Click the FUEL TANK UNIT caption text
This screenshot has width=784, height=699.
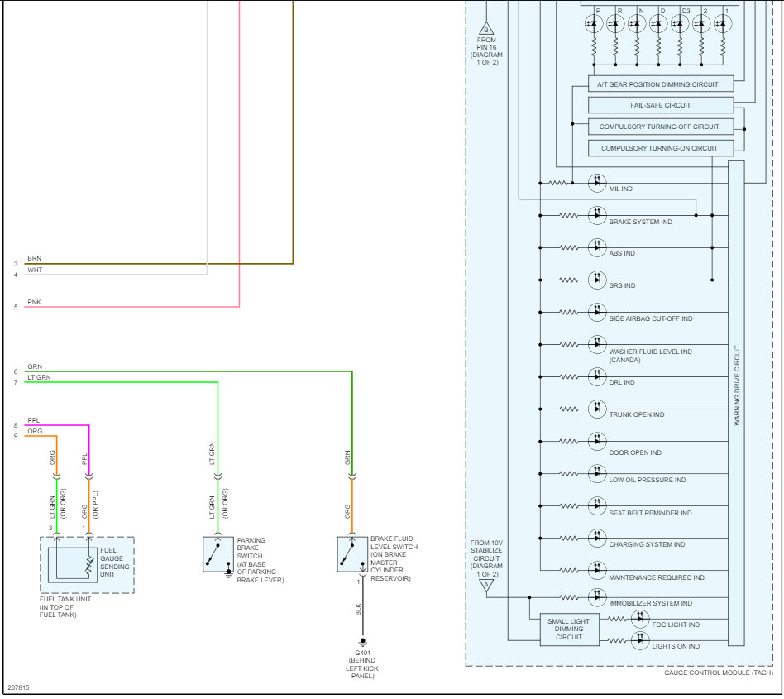coord(65,606)
